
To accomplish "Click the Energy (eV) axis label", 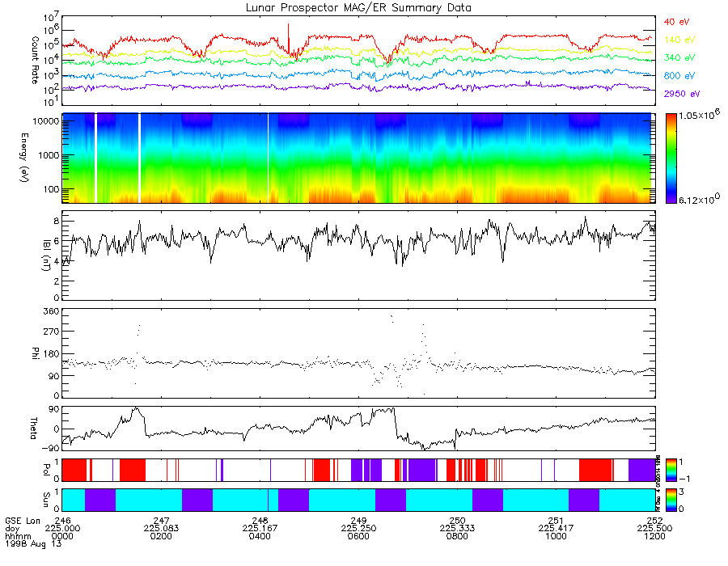I will 24,158.
